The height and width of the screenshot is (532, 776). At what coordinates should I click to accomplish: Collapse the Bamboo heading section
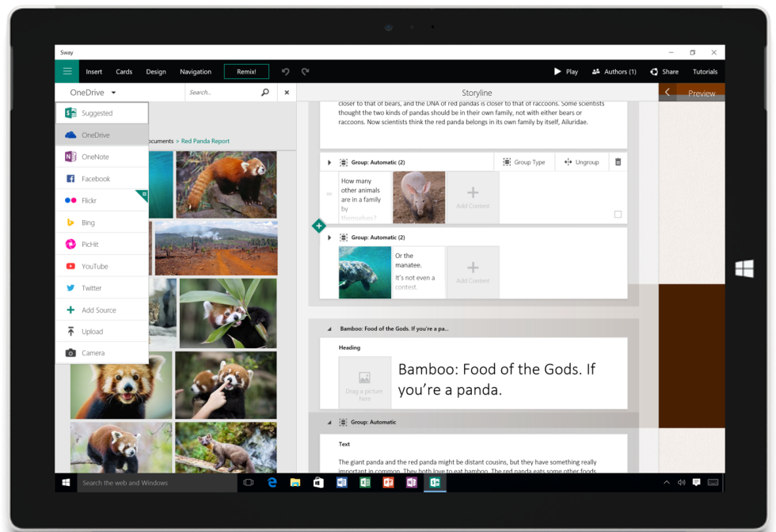[x=329, y=329]
